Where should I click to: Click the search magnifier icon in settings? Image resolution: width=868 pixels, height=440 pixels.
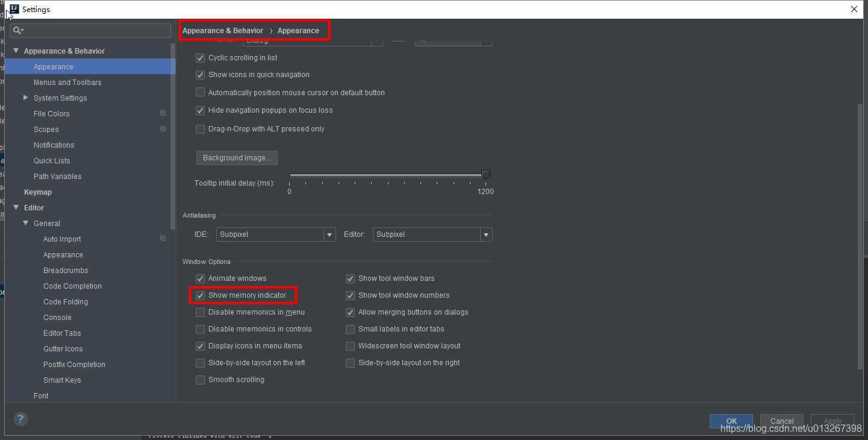tap(18, 30)
